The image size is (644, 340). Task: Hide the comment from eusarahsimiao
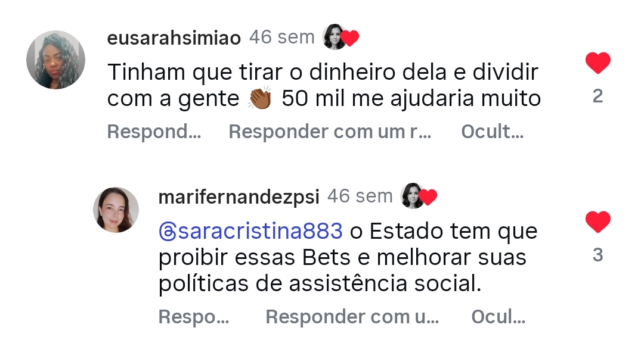[492, 132]
